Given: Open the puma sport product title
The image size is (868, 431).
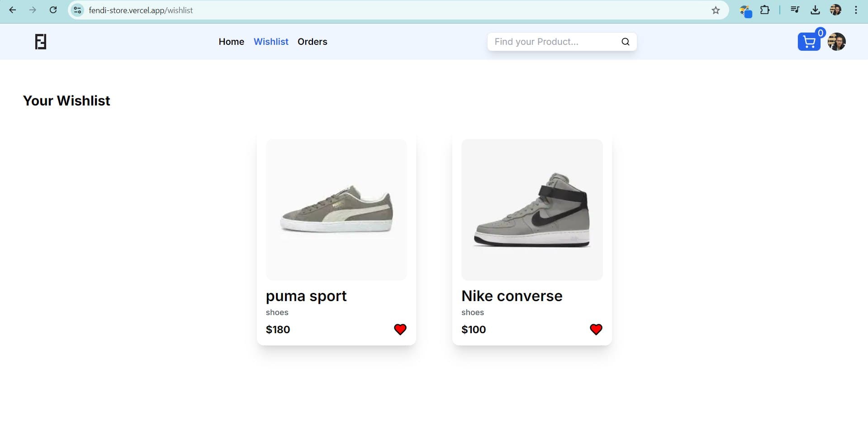Looking at the screenshot, I should pyautogui.click(x=306, y=296).
